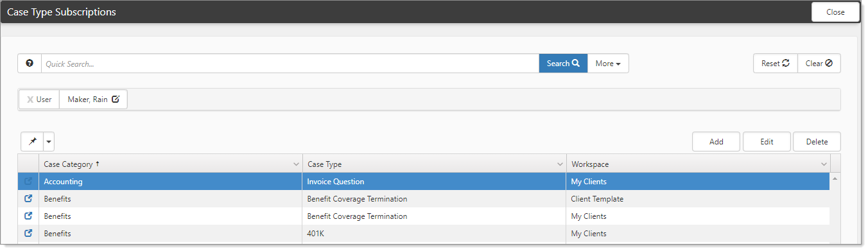Open the Accounting row link icon

(28, 182)
